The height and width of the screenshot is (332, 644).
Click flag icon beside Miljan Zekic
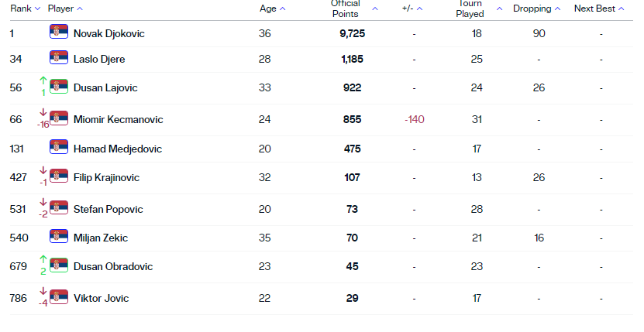(x=59, y=238)
